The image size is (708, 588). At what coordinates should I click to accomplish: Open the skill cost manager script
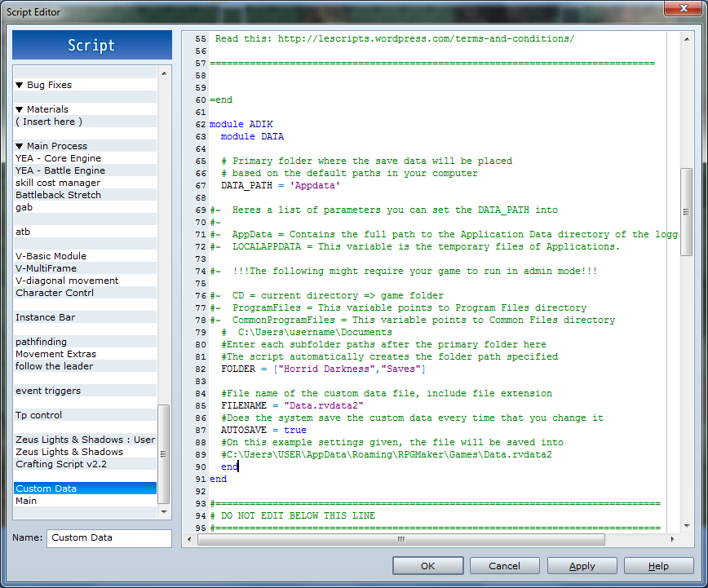(86, 183)
